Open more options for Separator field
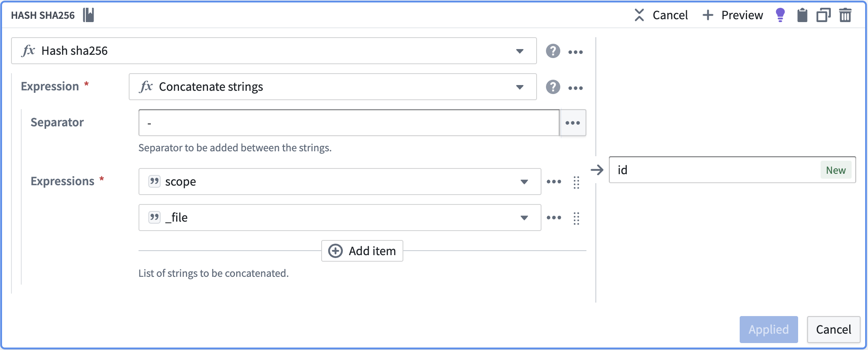868x350 pixels. click(573, 123)
